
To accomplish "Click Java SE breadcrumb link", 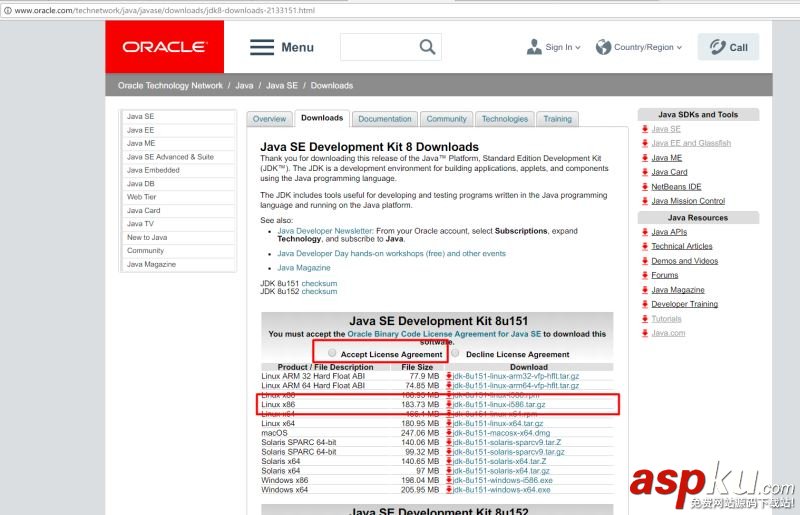I will (282, 86).
